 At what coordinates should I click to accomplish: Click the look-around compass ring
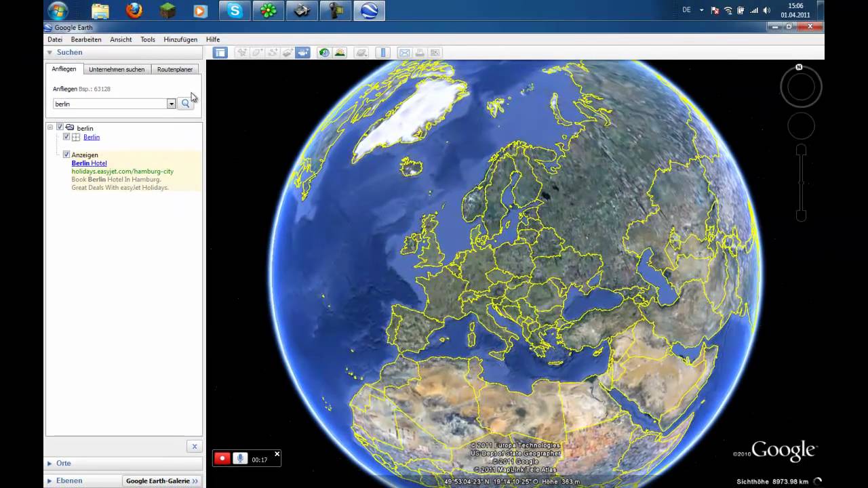click(x=801, y=87)
